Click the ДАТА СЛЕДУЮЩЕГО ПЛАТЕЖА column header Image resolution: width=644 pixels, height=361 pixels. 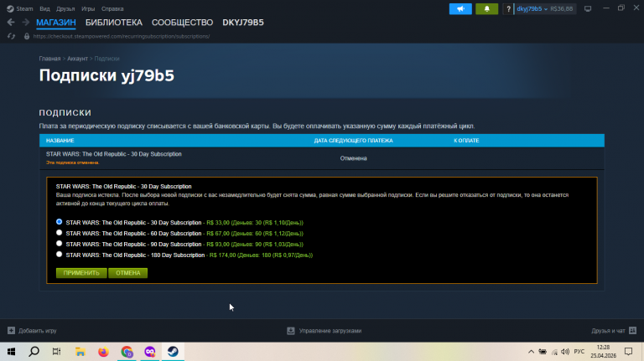pyautogui.click(x=353, y=141)
